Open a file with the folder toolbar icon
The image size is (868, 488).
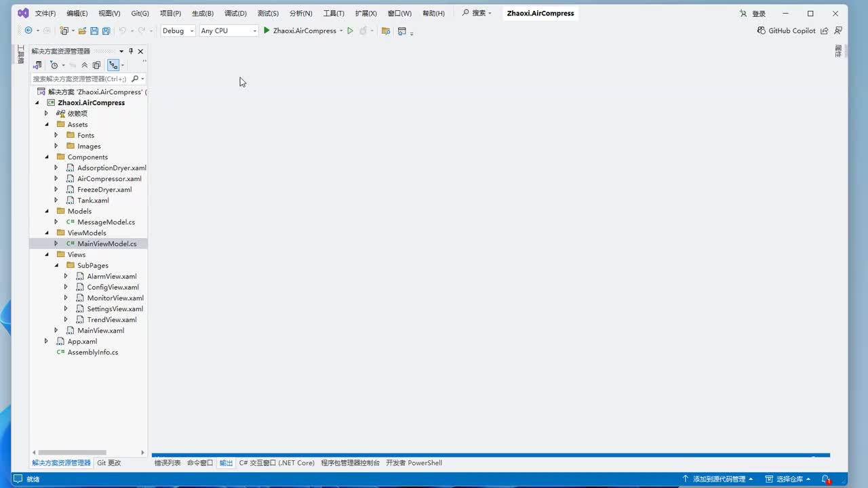(x=82, y=30)
